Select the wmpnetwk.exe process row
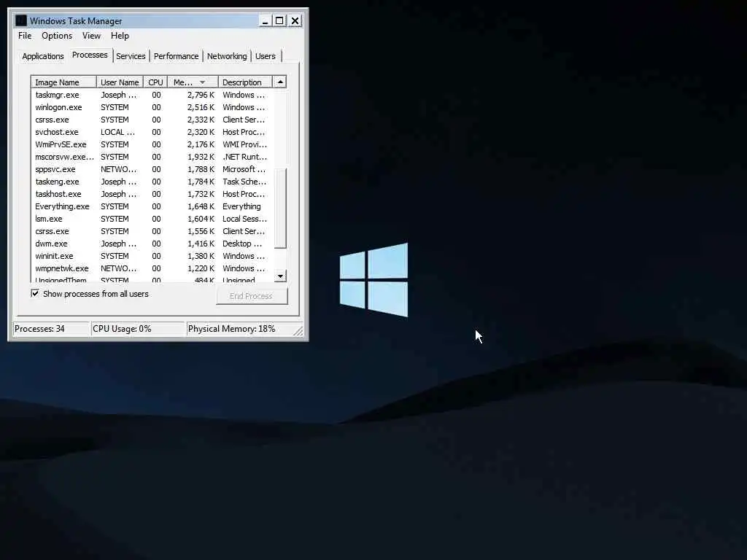This screenshot has width=747, height=560. [x=152, y=268]
